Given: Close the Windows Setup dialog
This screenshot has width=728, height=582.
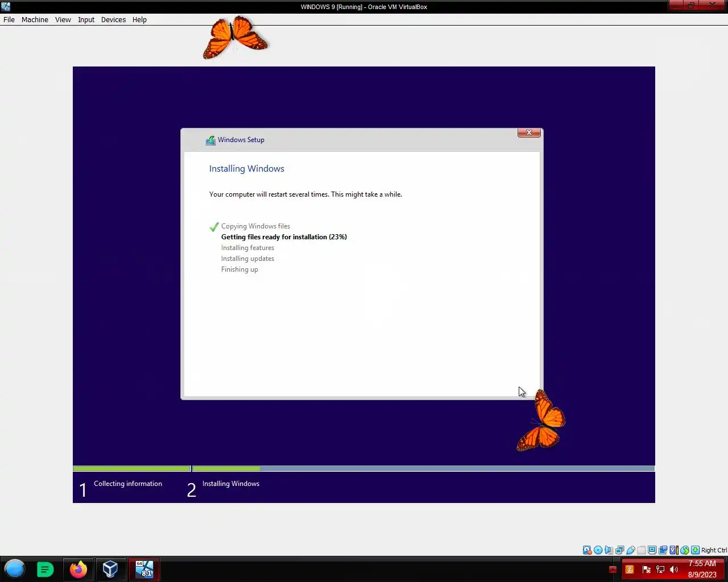Looking at the screenshot, I should (x=529, y=132).
